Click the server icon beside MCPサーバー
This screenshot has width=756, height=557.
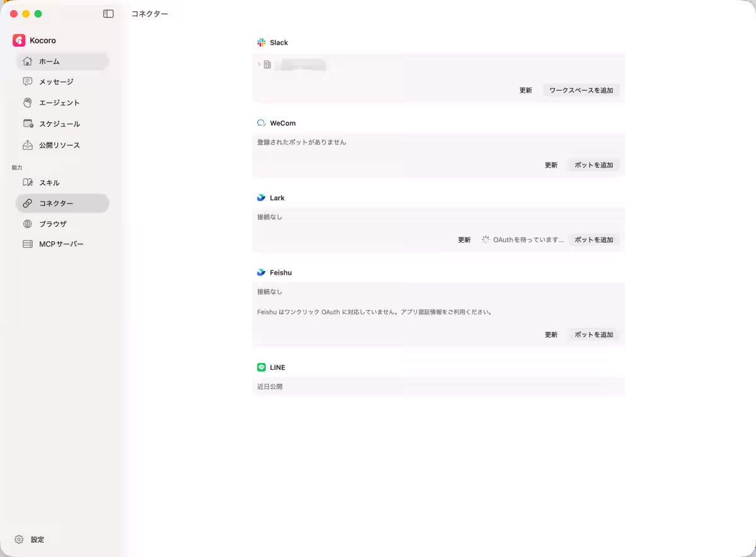28,244
